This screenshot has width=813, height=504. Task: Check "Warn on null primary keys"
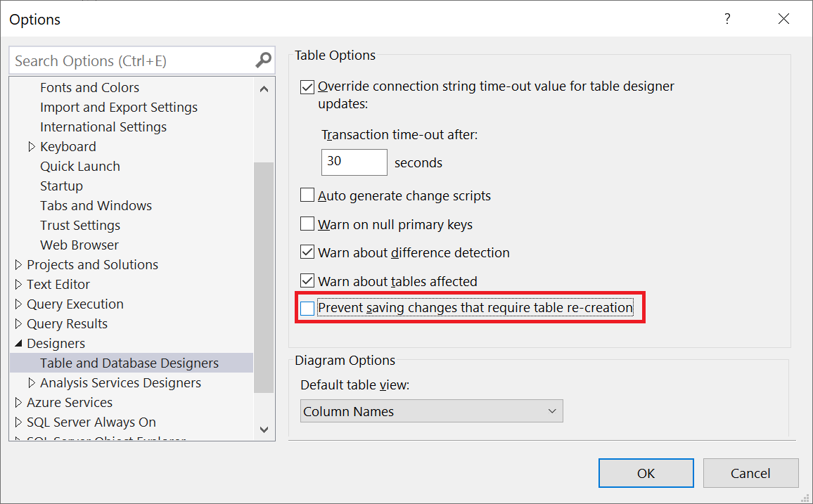pyautogui.click(x=307, y=224)
